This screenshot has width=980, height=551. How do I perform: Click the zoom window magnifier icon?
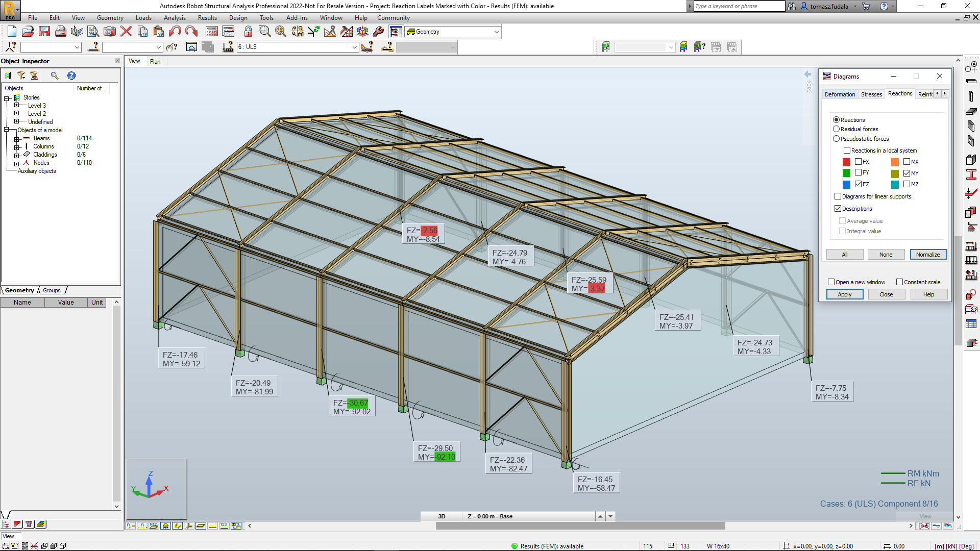[x=264, y=32]
